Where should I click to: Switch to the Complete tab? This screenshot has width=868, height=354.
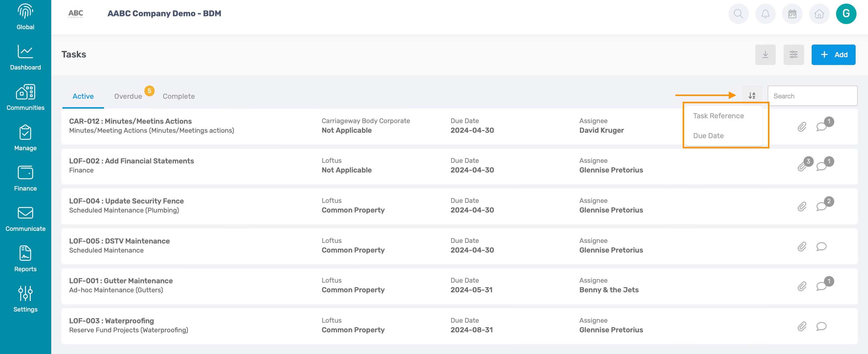(x=179, y=96)
